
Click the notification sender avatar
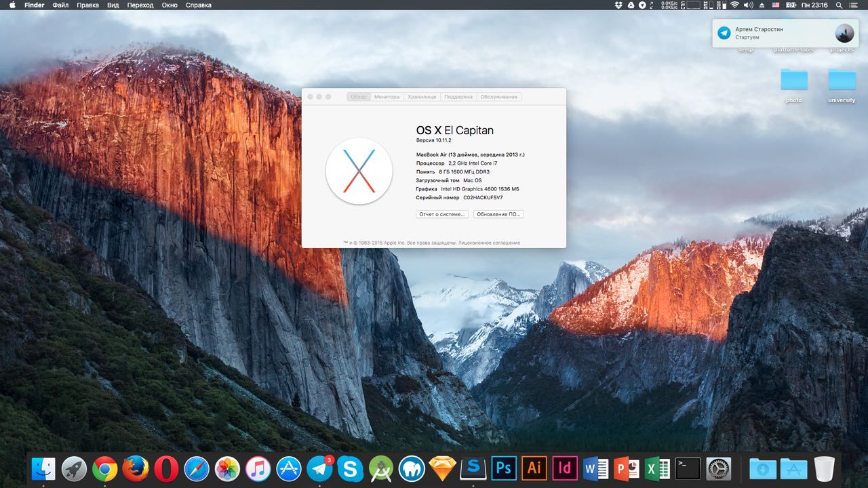[844, 33]
